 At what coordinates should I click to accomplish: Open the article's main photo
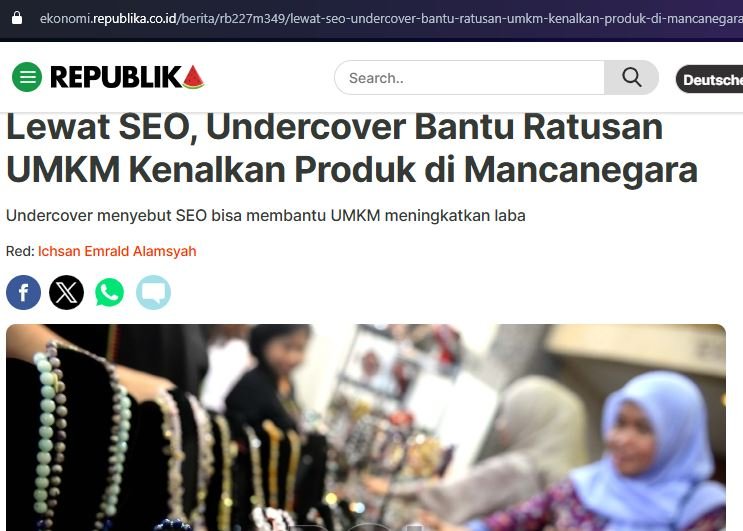(x=366, y=427)
